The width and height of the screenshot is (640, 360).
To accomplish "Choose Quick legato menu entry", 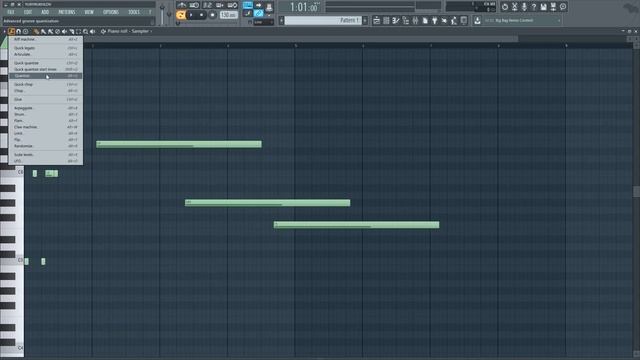I will pyautogui.click(x=45, y=48).
